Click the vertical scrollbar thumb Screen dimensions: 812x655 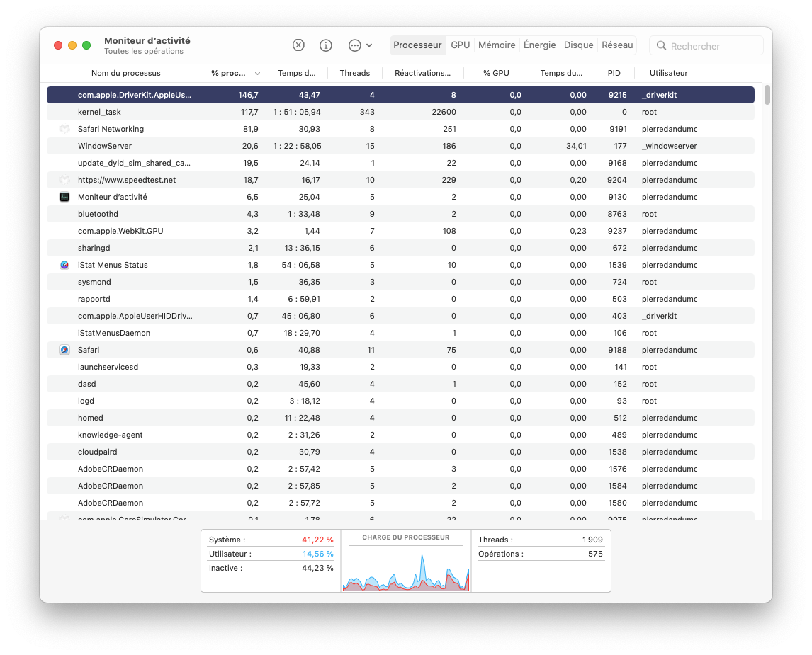767,95
